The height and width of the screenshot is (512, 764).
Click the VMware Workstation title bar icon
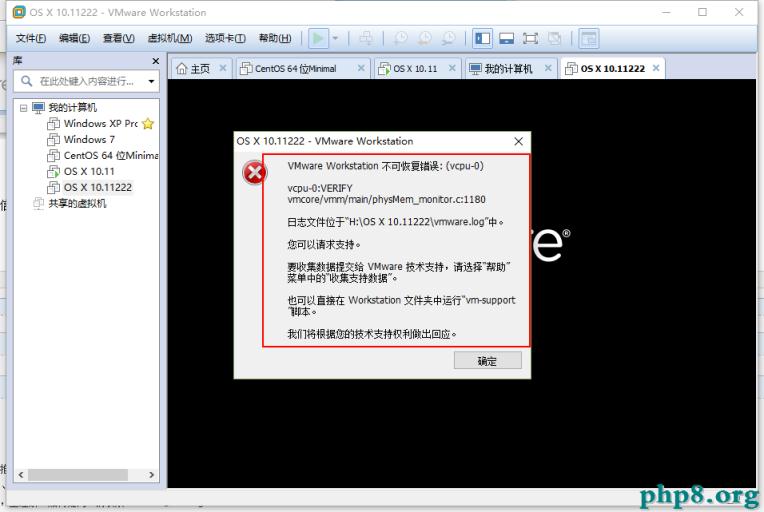[19, 12]
